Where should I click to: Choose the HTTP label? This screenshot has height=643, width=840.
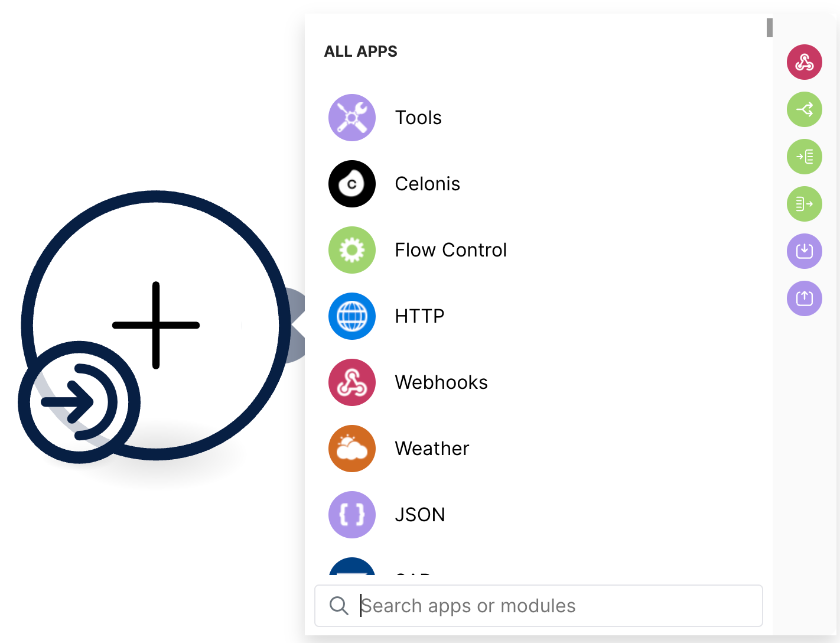click(419, 316)
